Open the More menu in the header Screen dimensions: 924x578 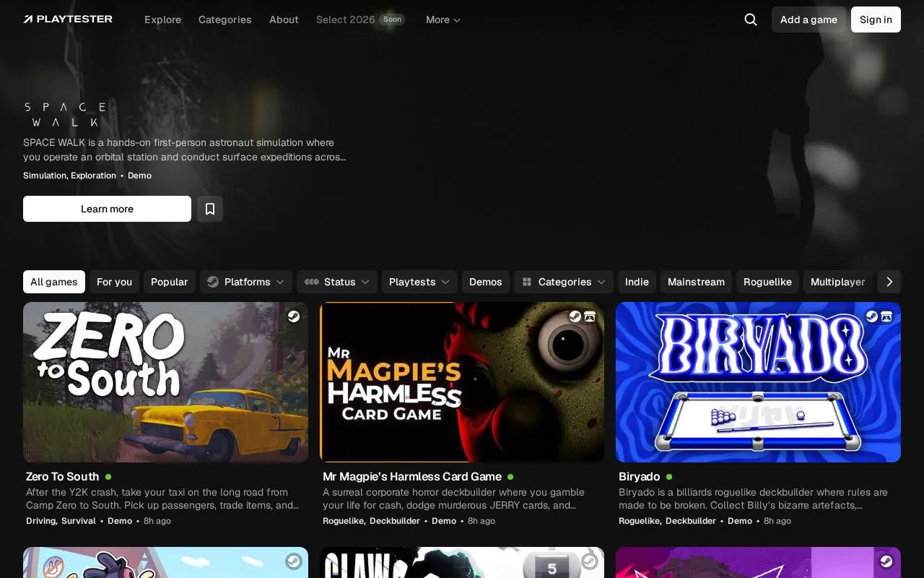coord(443,20)
